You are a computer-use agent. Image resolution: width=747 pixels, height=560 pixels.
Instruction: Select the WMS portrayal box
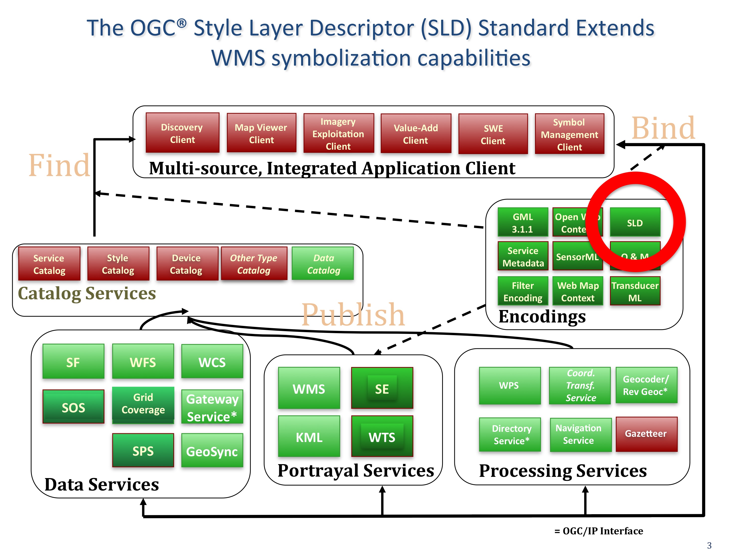point(309,388)
